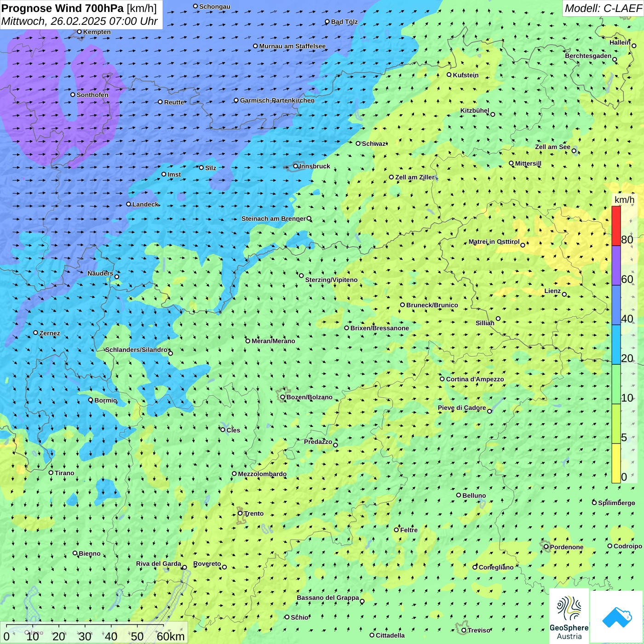Click the '30' mark on the distance scale
644x644 pixels.
pyautogui.click(x=85, y=636)
